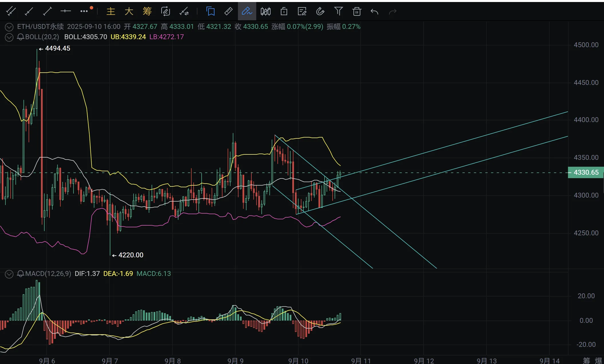Click the current price tag 4330.65
This screenshot has height=364, width=604.
[x=585, y=172]
